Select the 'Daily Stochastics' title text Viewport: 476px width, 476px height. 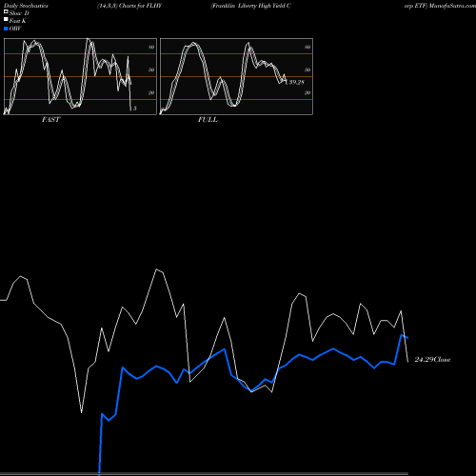[26, 6]
